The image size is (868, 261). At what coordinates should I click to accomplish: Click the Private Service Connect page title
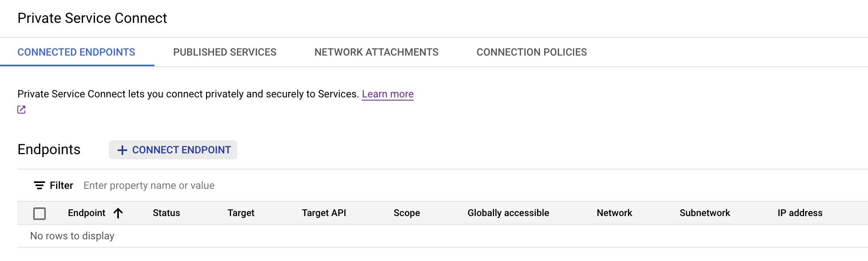tap(92, 18)
